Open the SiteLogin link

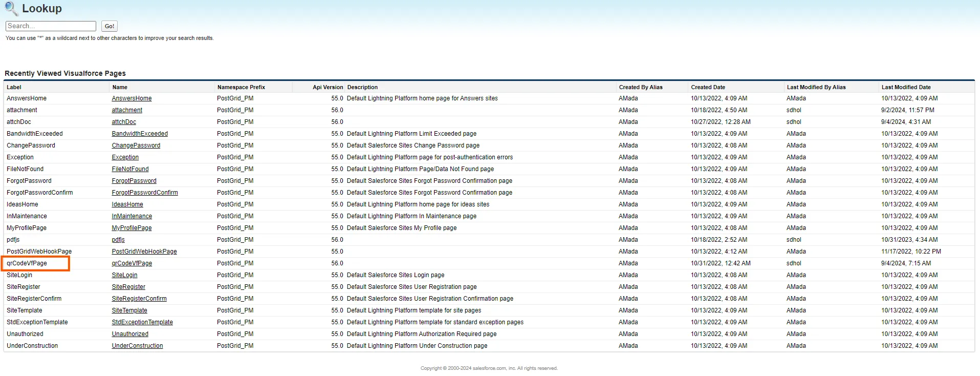(124, 275)
